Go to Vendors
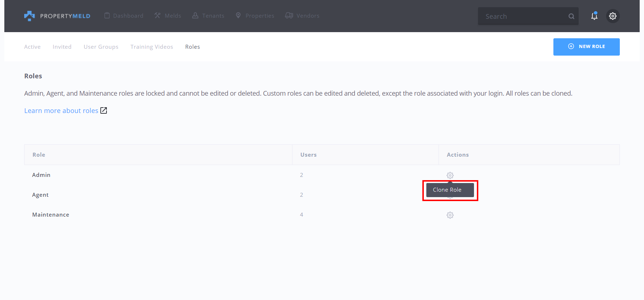This screenshot has width=644, height=300. [302, 16]
